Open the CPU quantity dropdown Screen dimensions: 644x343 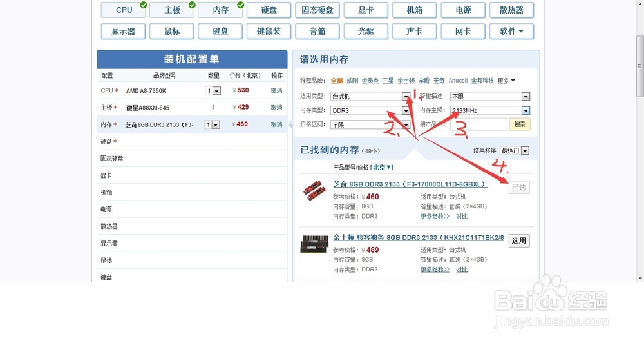(213, 91)
